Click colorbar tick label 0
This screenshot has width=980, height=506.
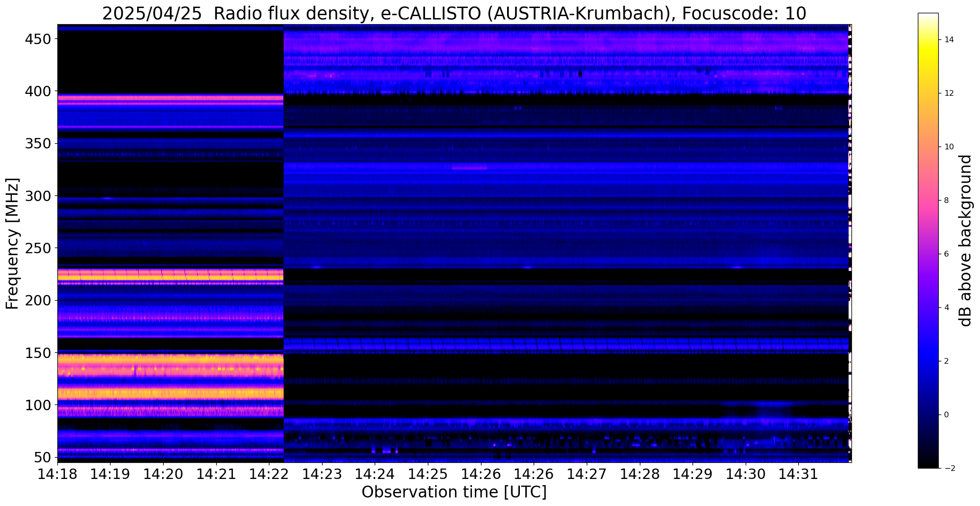coord(947,415)
